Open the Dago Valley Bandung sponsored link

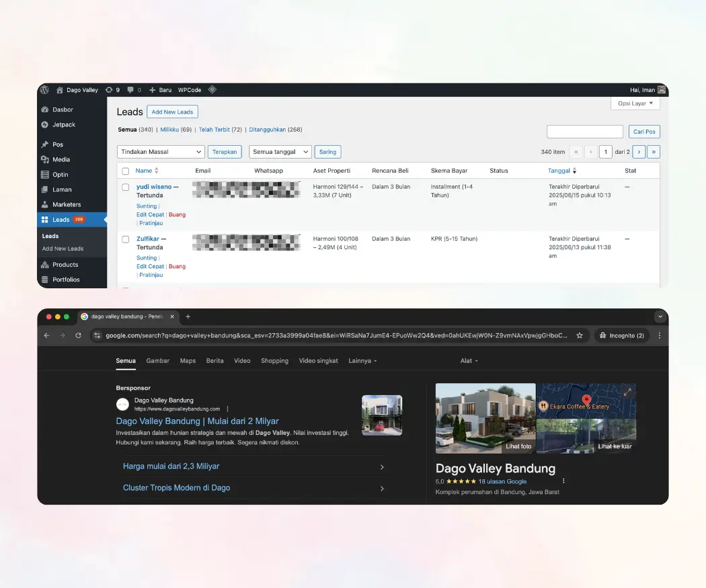pos(197,421)
